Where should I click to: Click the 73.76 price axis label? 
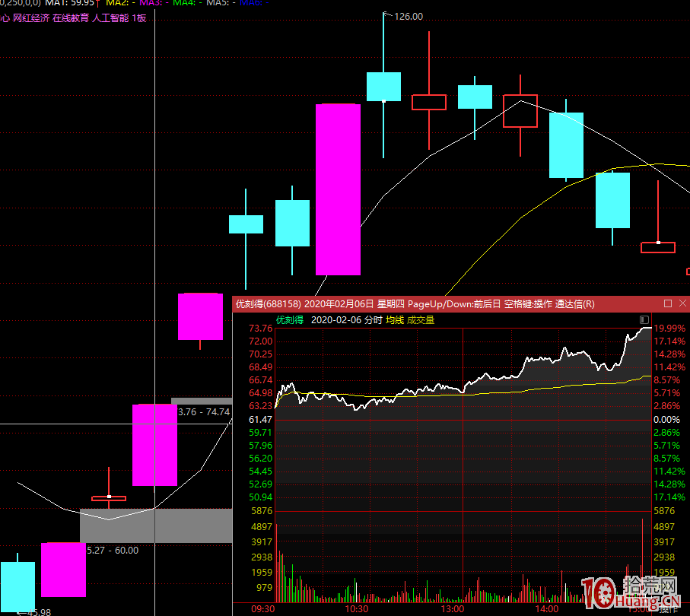(260, 329)
